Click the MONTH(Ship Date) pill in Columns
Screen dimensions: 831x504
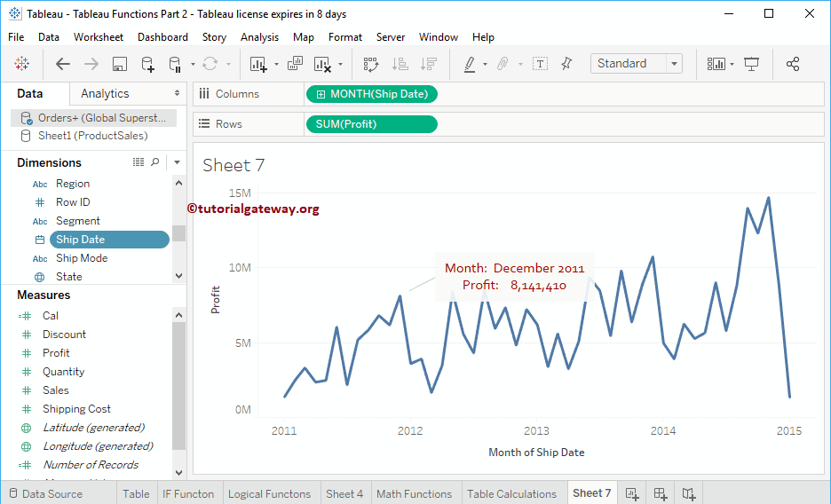click(372, 94)
